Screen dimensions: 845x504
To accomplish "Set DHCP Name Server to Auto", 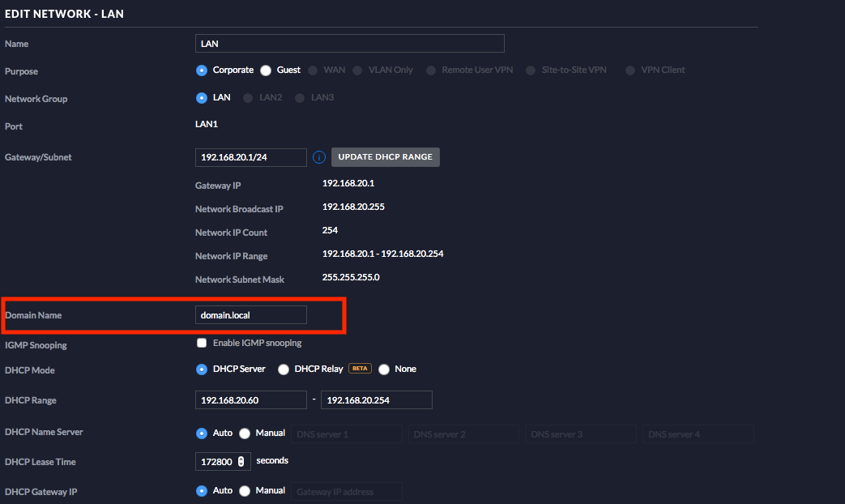I will click(x=202, y=434).
